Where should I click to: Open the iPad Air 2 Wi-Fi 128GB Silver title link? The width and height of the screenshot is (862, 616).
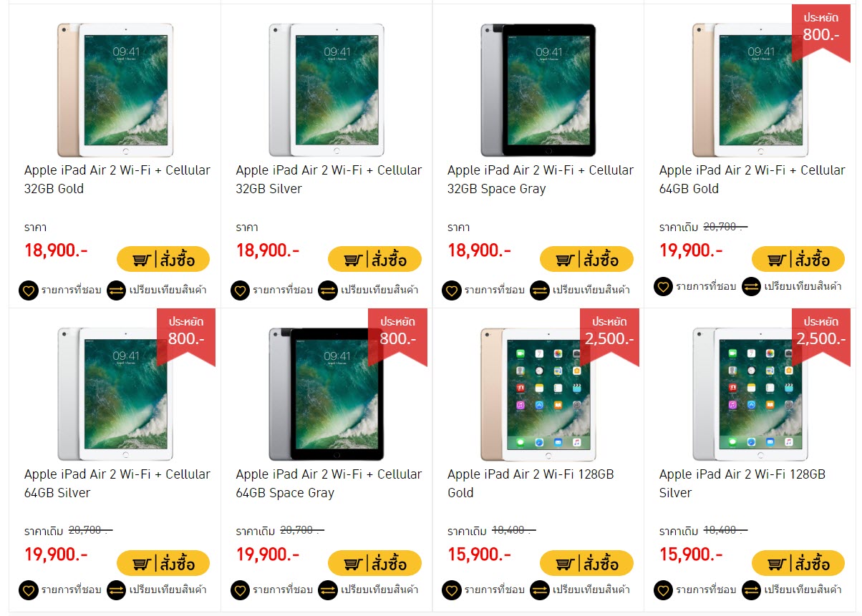click(x=742, y=484)
